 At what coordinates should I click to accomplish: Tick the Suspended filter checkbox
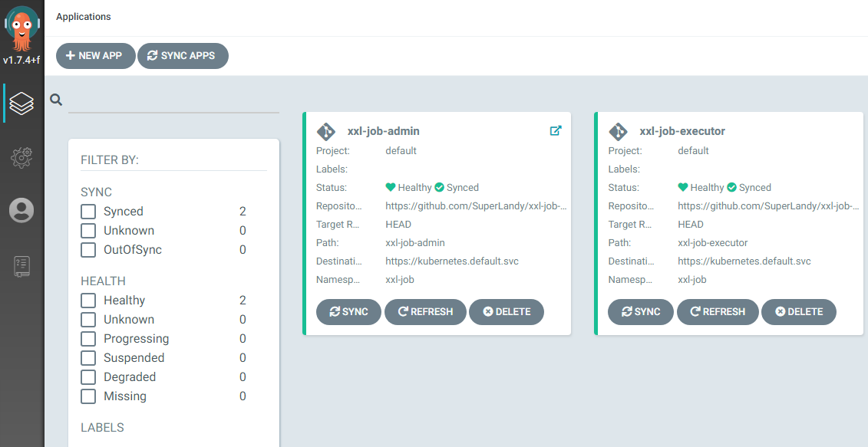click(88, 358)
